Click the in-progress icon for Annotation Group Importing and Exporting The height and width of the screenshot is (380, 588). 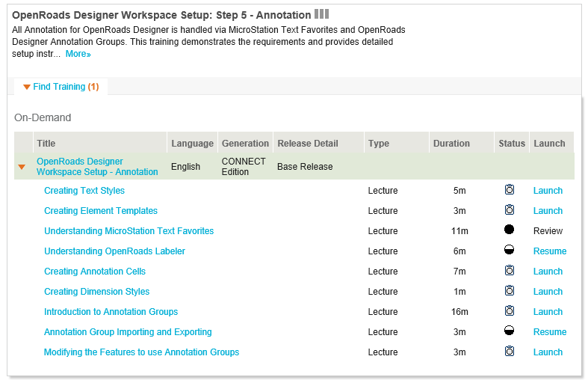point(510,331)
